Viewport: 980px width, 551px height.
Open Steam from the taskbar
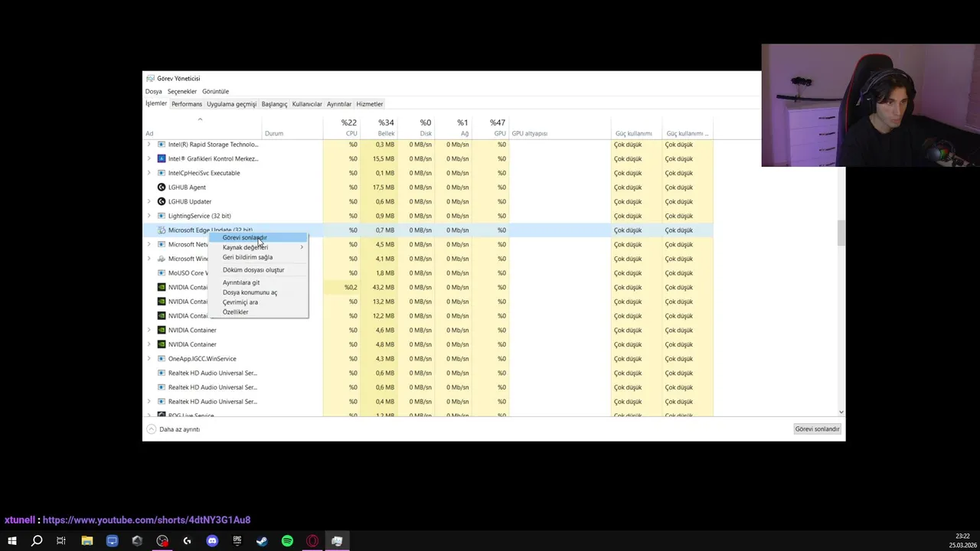tap(262, 541)
